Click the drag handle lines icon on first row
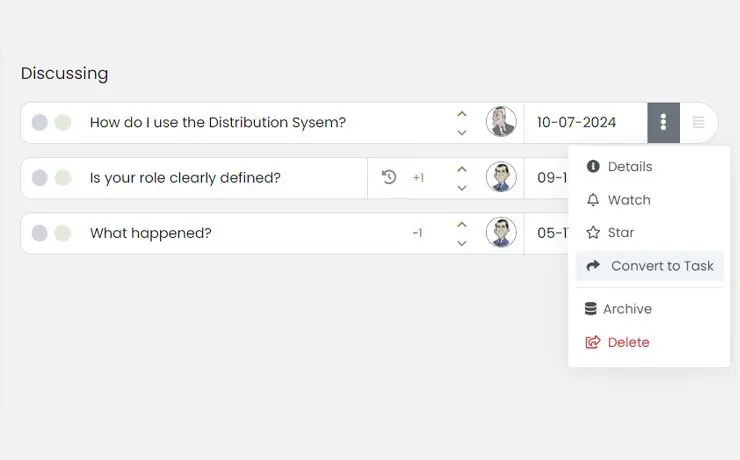 coord(698,123)
